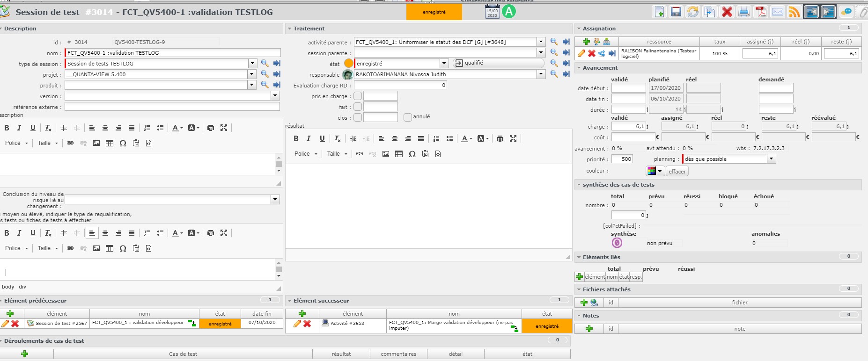
Task: Collapse the Assignation section
Action: click(579, 29)
